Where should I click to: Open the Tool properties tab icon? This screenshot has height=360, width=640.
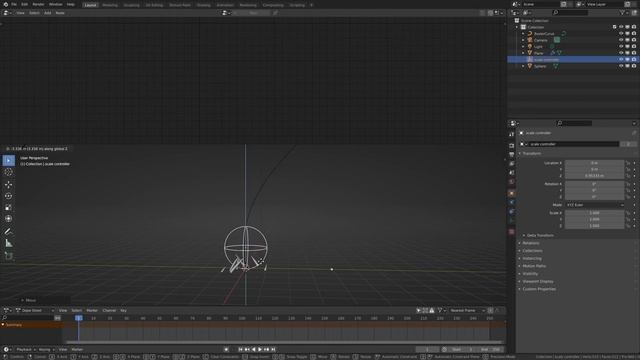512,134
